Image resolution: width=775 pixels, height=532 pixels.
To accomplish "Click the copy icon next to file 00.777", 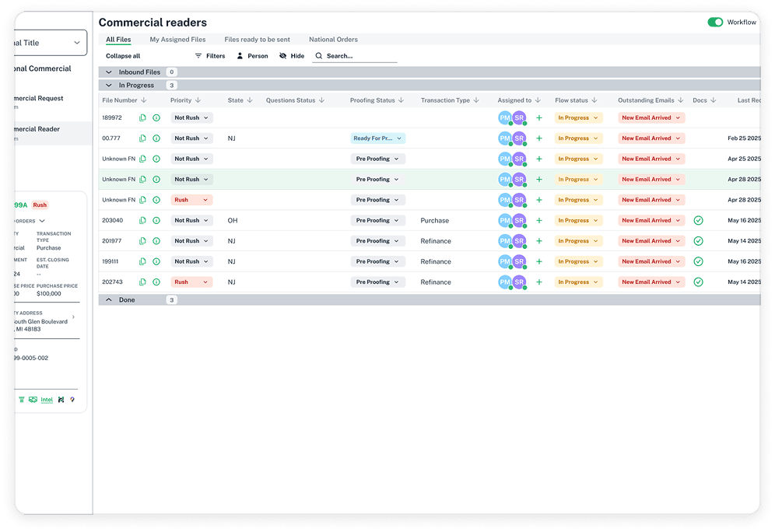I will tap(142, 138).
